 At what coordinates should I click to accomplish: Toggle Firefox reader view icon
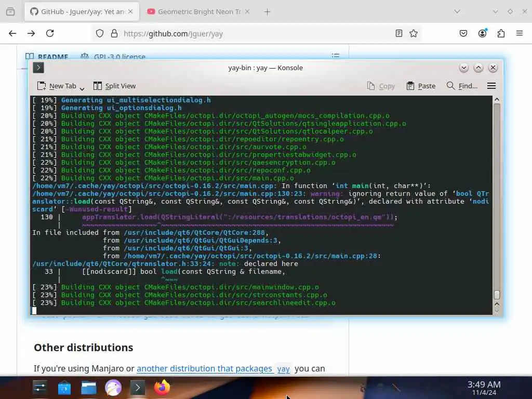click(399, 33)
